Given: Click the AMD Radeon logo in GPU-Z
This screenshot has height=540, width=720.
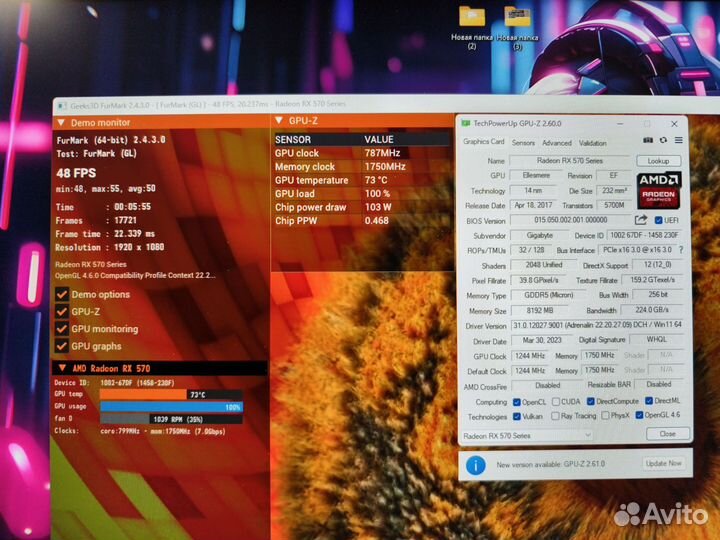Looking at the screenshot, I should pyautogui.click(x=659, y=191).
